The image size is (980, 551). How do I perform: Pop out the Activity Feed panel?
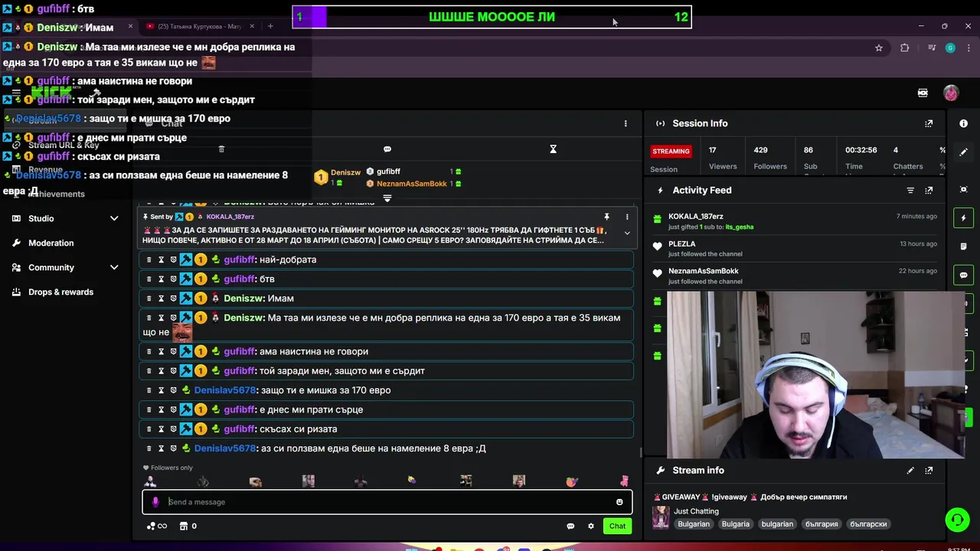coord(929,190)
